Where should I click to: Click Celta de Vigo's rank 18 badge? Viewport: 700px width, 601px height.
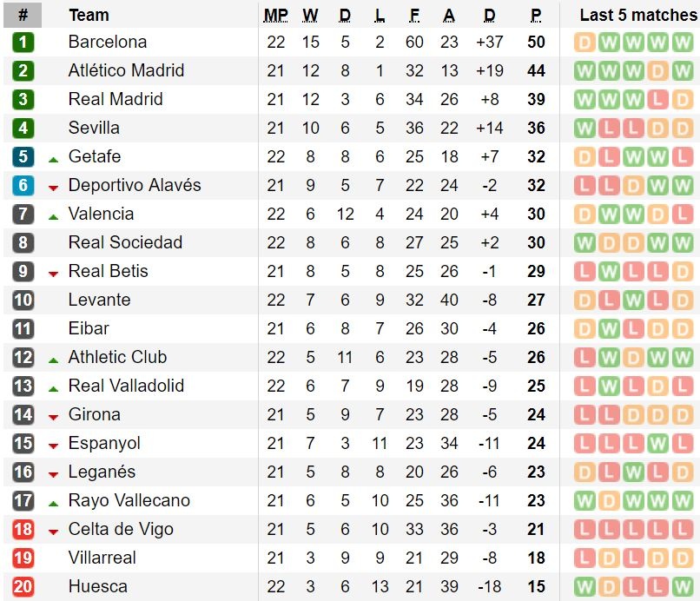point(23,530)
